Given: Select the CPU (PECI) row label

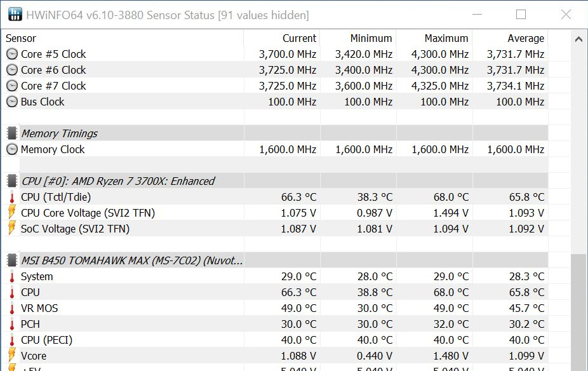Looking at the screenshot, I should (x=46, y=340).
